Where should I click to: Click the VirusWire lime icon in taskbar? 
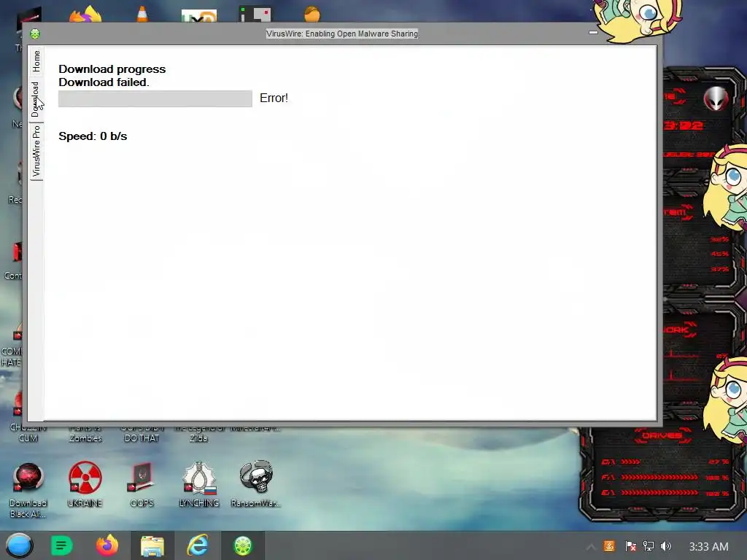pyautogui.click(x=243, y=545)
